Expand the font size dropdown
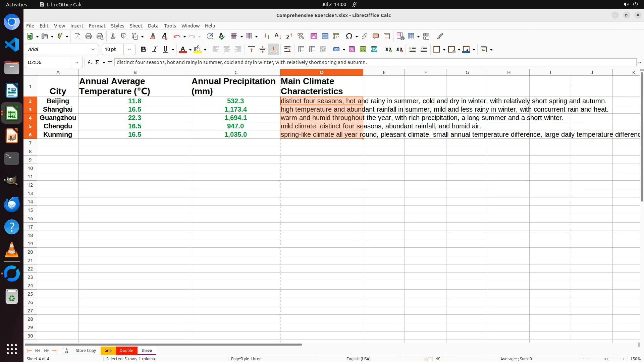 point(129,49)
